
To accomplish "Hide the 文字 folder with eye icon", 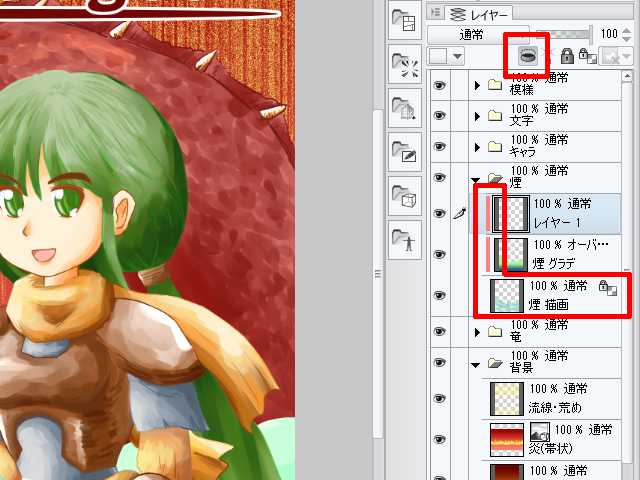I will coord(440,116).
